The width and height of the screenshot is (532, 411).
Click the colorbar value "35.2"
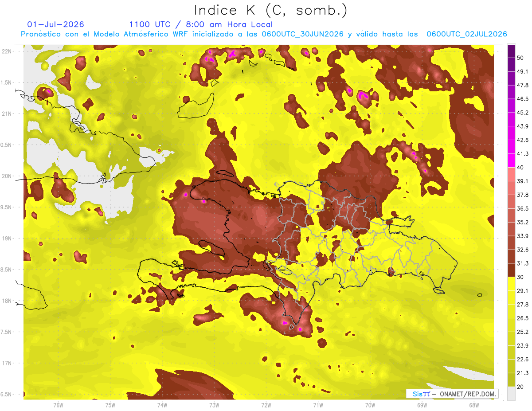[523, 222]
